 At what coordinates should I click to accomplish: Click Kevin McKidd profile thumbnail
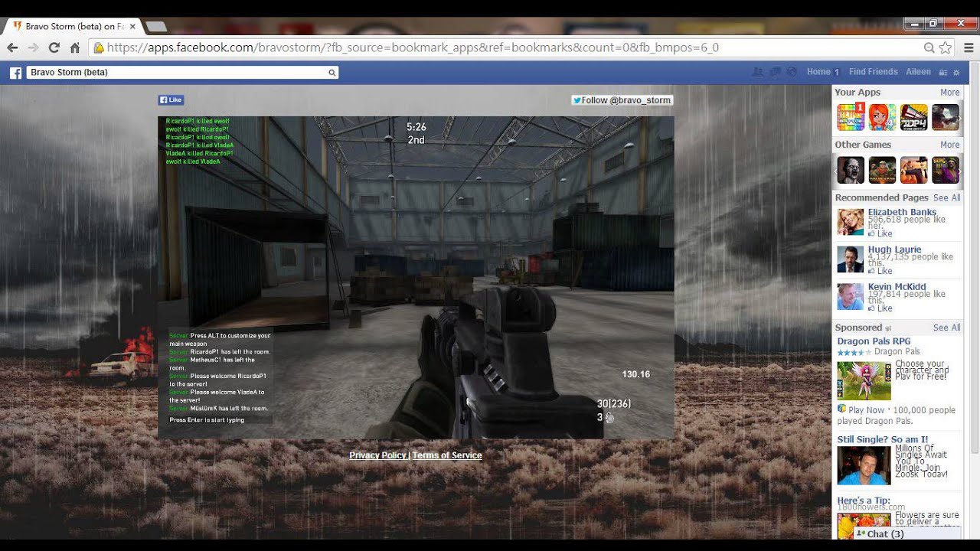(850, 297)
